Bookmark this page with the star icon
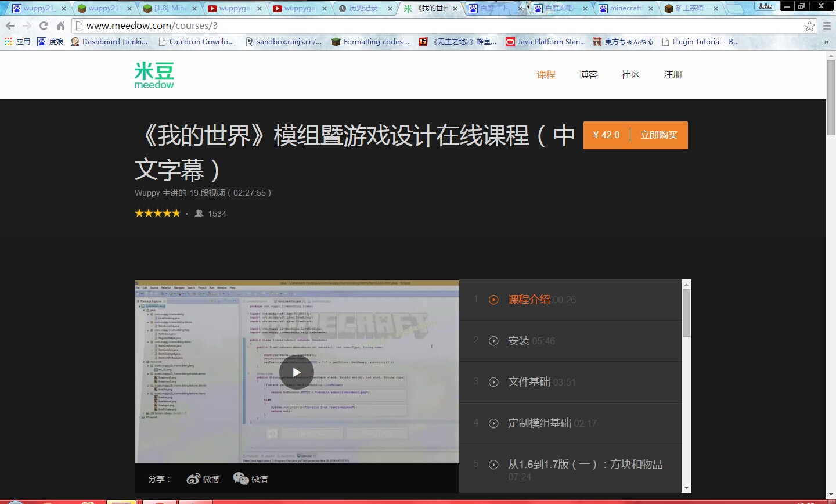 pos(809,26)
